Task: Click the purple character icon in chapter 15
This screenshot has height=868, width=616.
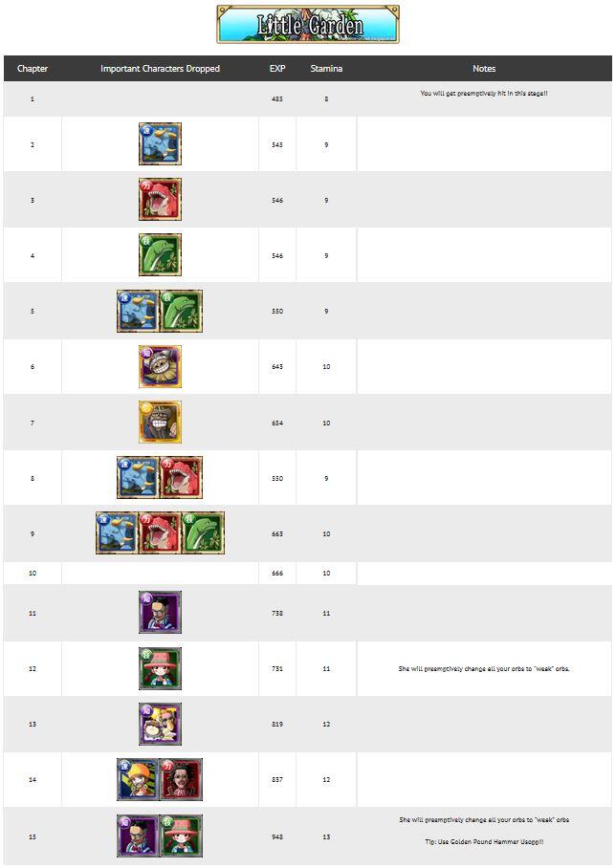Action: 139,835
